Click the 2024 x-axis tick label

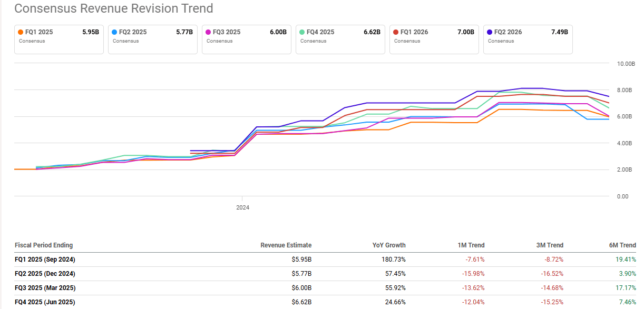(242, 207)
